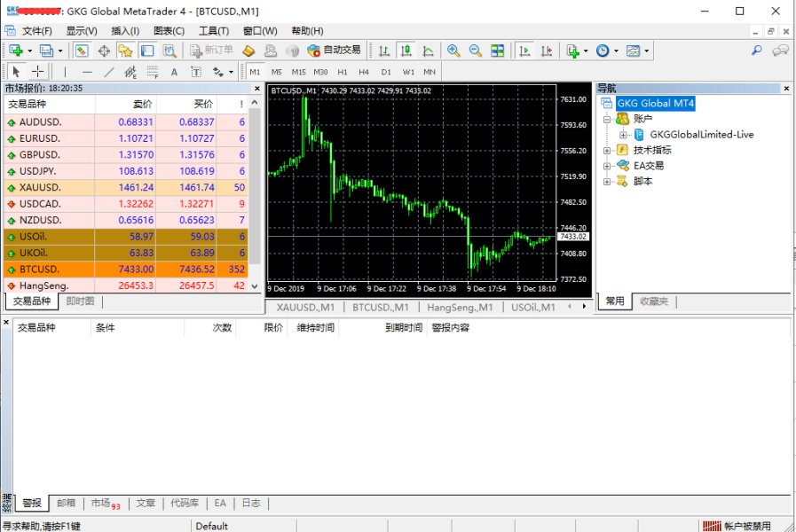Viewport: 796px width, 532px height.
Task: Switch to the XAUUSD.,M1 chart tab
Action: click(x=305, y=308)
